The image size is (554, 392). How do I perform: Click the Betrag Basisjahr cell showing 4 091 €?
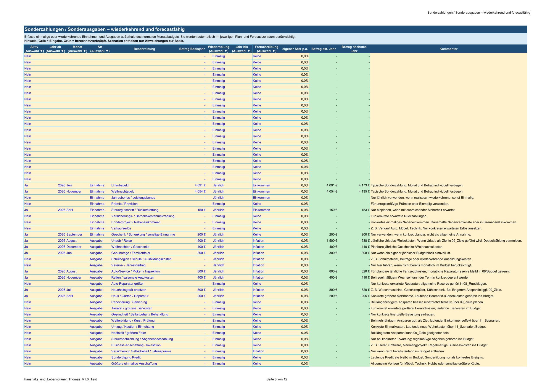192,185
